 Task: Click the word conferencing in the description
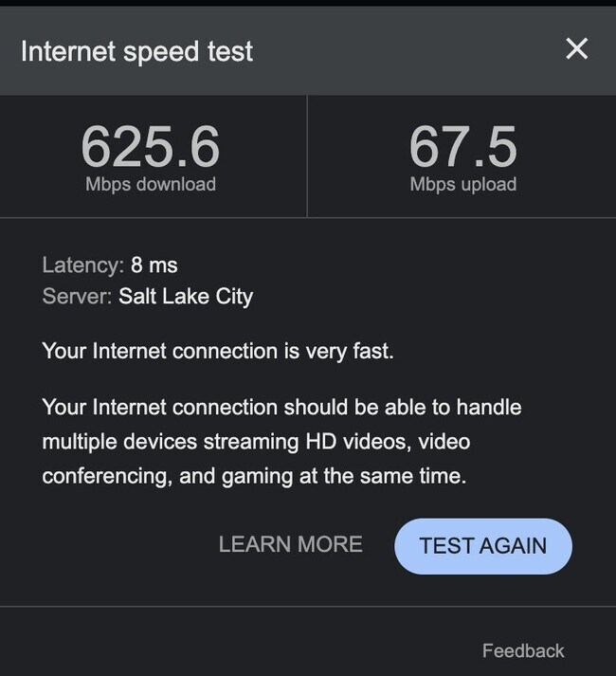point(107,476)
